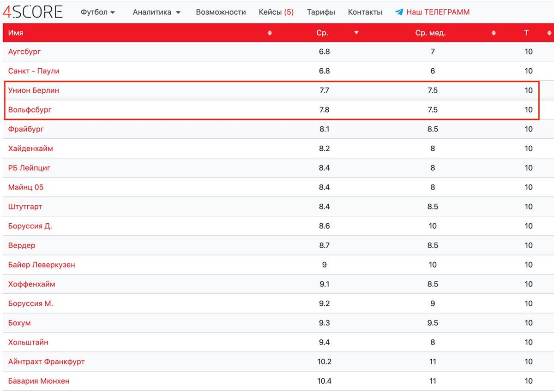This screenshot has width=554, height=392.
Task: Open the Тарифы menu item
Action: click(x=321, y=12)
